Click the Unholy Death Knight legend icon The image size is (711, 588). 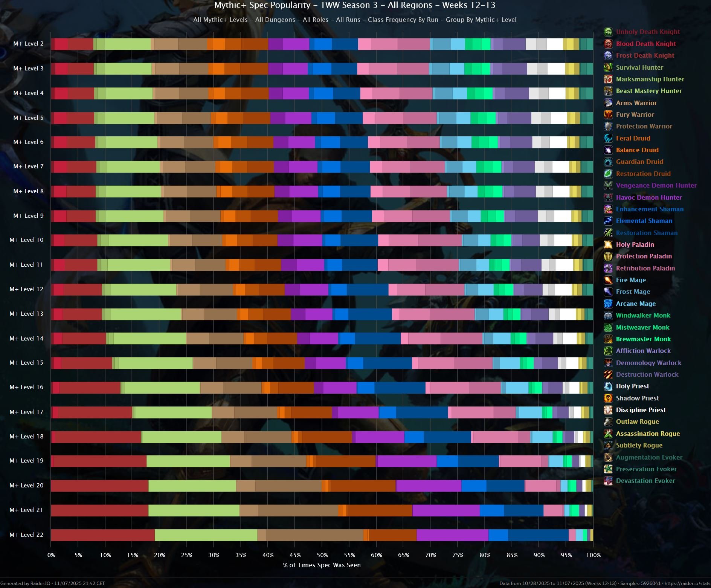(x=608, y=32)
